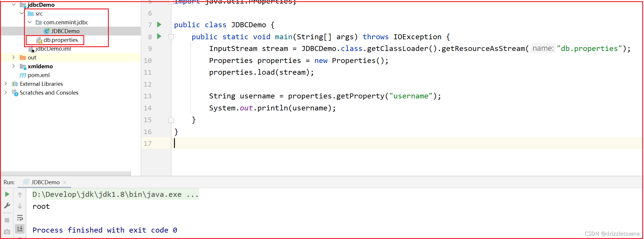
Task: Toggle scroll to end of console
Action: [20, 229]
